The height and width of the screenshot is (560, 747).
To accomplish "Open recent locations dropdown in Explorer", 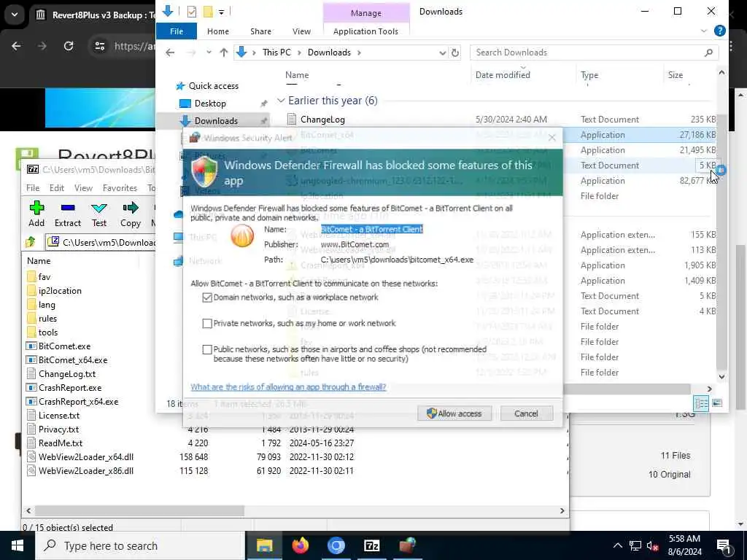I will tap(209, 52).
